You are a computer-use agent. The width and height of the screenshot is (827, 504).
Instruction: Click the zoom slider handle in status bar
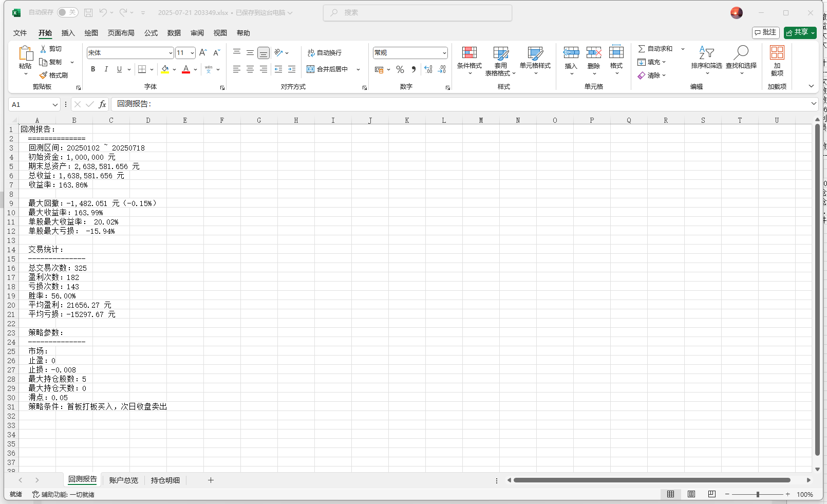(x=758, y=494)
